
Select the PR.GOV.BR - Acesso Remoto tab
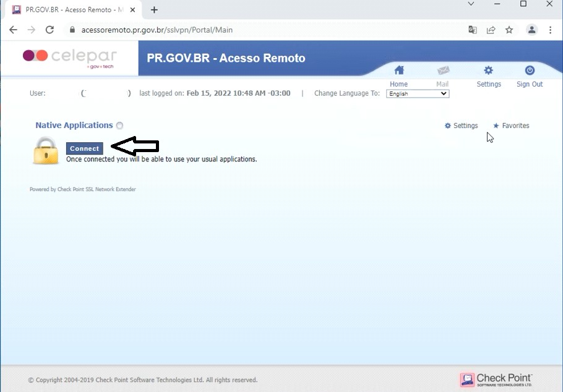tap(74, 10)
